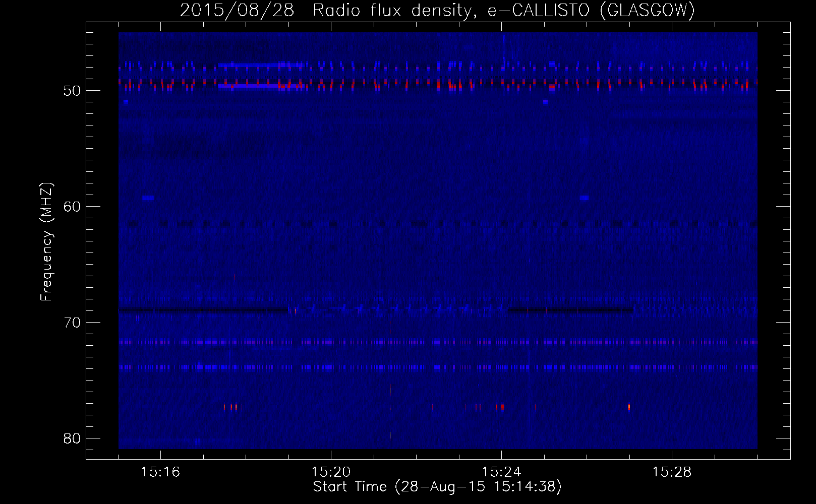Click the 15:16 time tick label
Viewport: 816px width, 504px height.
point(161,472)
